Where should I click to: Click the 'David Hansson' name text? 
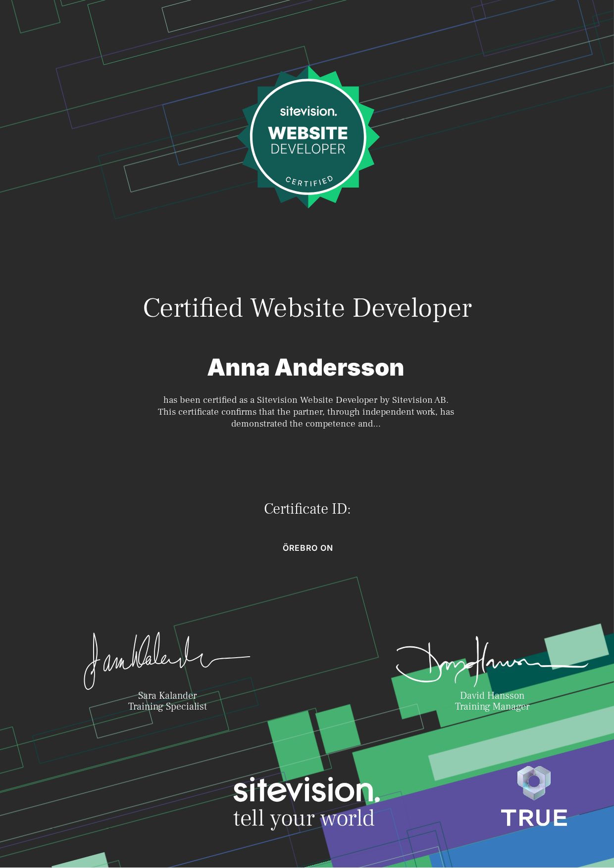tap(492, 695)
